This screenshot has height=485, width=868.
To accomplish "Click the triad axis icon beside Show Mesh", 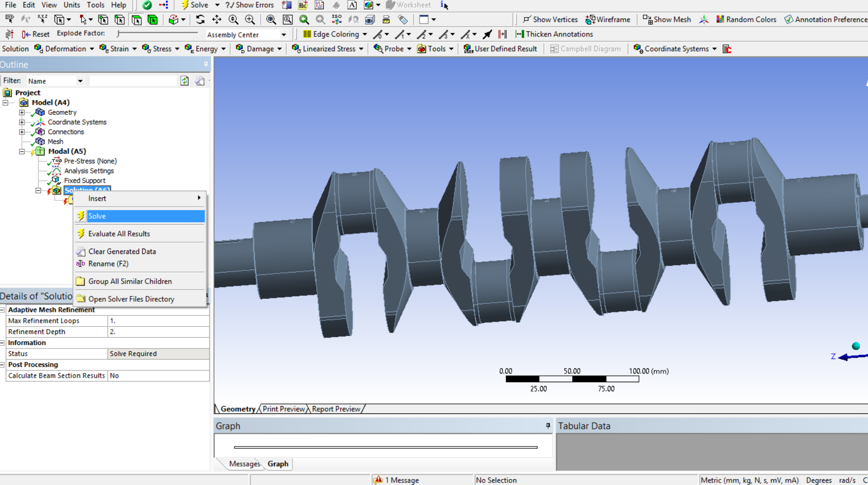I will pos(704,19).
